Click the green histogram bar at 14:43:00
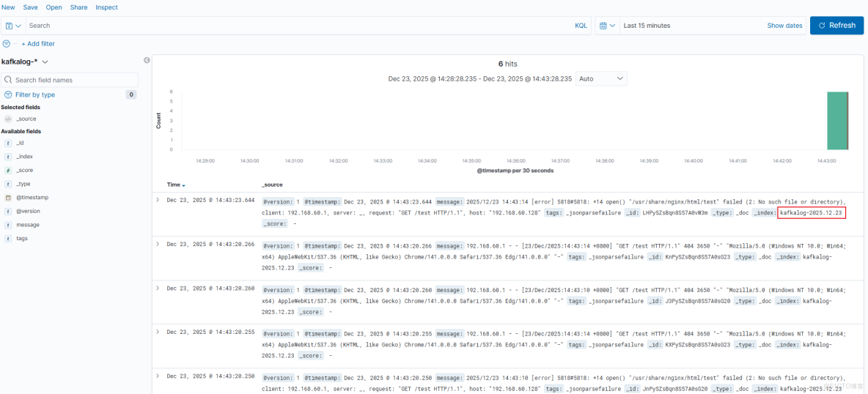 (x=837, y=121)
